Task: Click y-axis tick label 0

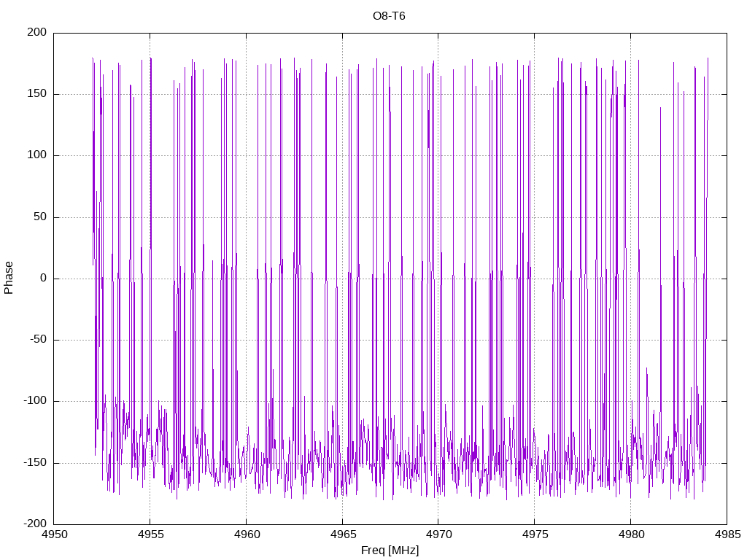Action: click(x=44, y=278)
